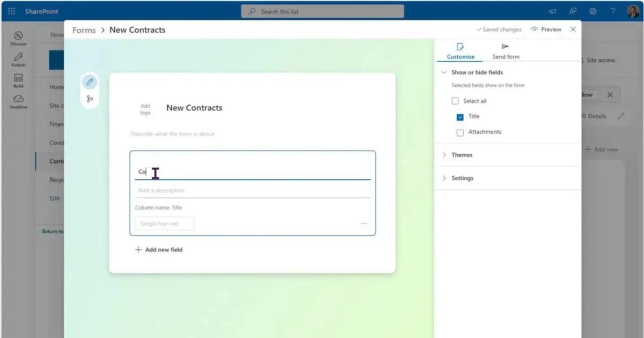This screenshot has height=338, width=644.
Task: Open the chat feedback icon in header
Action: coord(573,11)
